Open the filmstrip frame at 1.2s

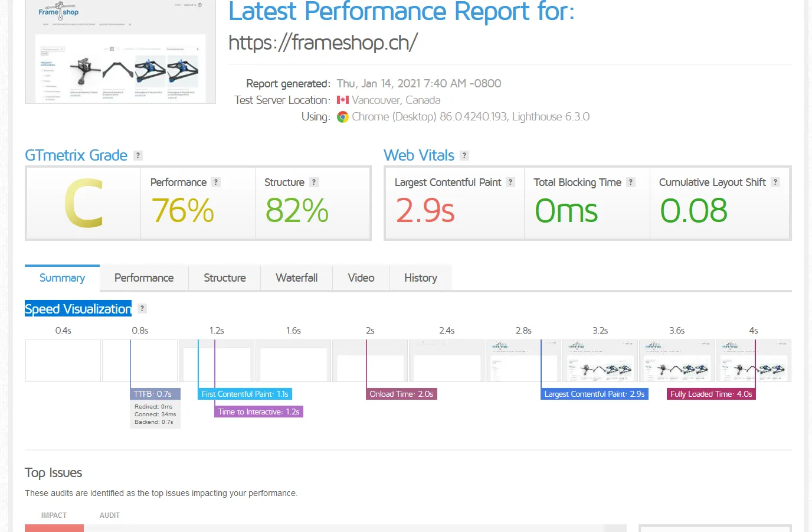click(x=217, y=361)
